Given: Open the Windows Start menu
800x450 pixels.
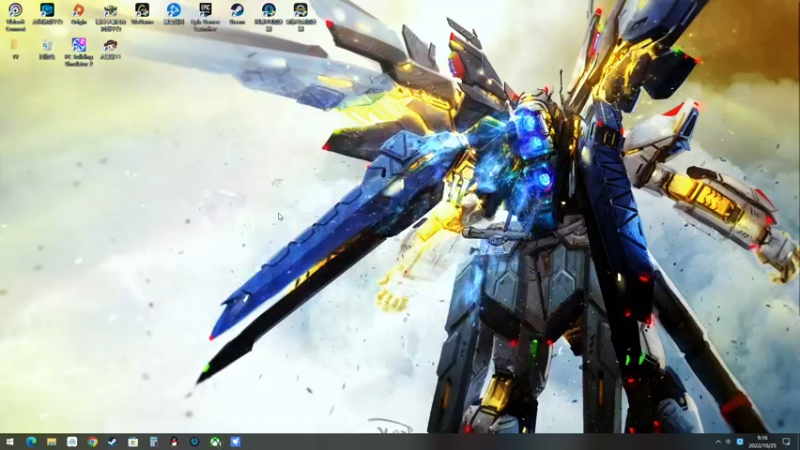Looking at the screenshot, I should click(x=10, y=442).
